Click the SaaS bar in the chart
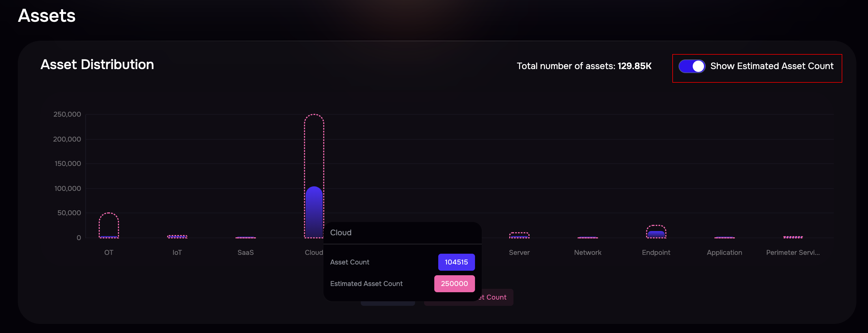868x333 pixels. pos(245,237)
